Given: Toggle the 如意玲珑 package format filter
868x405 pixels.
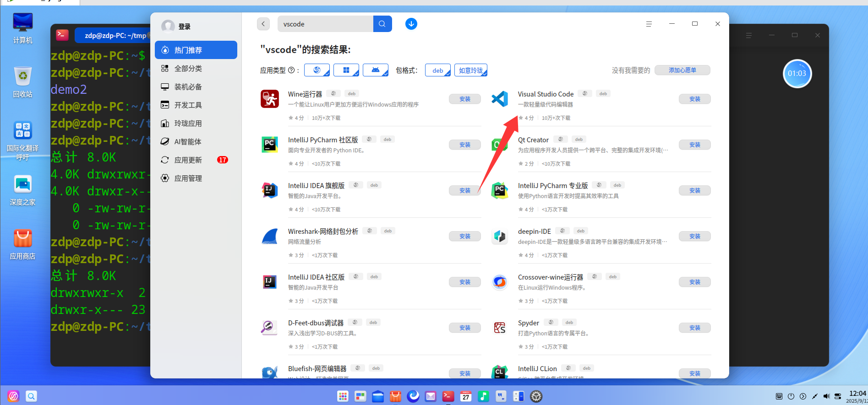Looking at the screenshot, I should pos(471,70).
